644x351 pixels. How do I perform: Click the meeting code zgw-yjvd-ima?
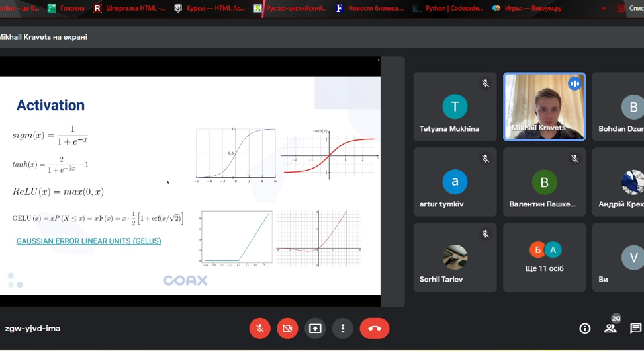coord(32,329)
